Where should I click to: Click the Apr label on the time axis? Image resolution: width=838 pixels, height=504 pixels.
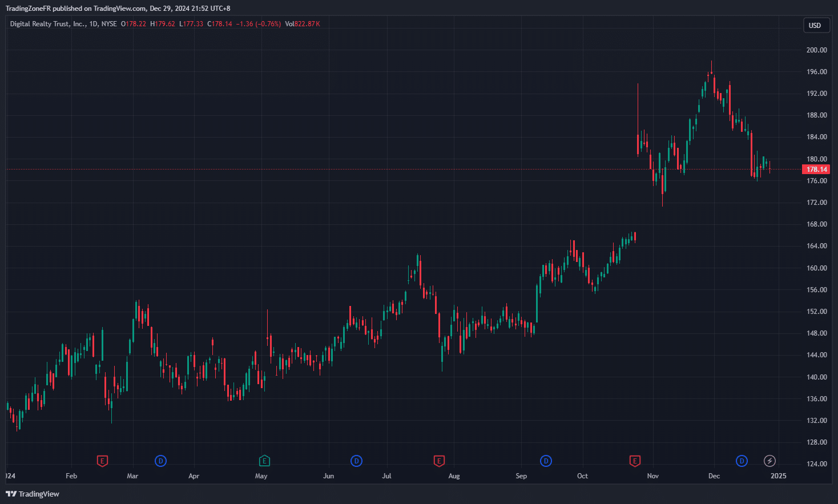click(194, 476)
